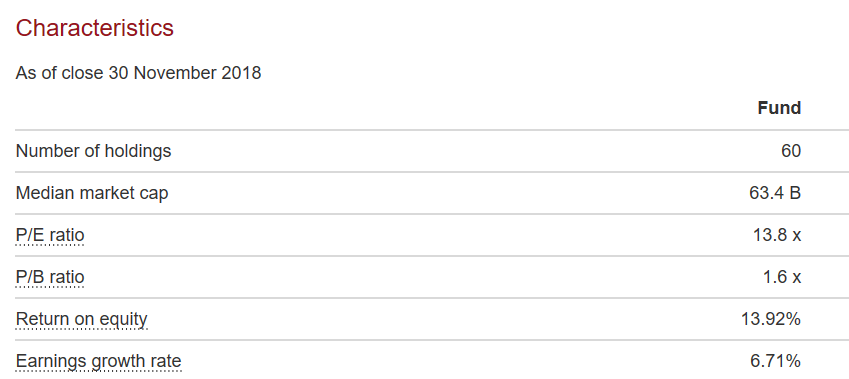The width and height of the screenshot is (849, 379).
Task: Click the Characteristics section heading
Action: tap(95, 28)
